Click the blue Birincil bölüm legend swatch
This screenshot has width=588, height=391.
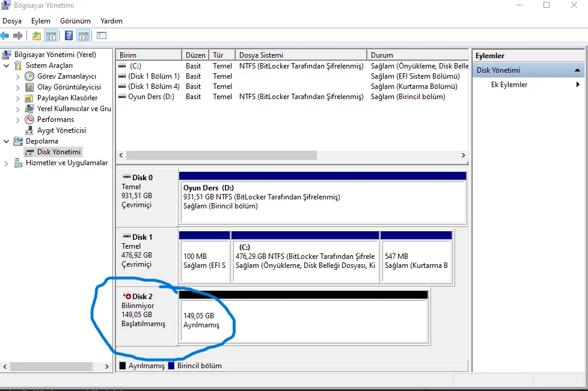[171, 366]
